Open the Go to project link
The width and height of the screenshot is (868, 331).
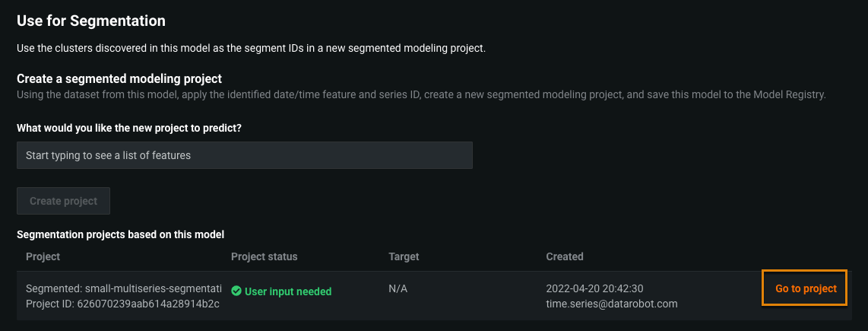pos(805,289)
